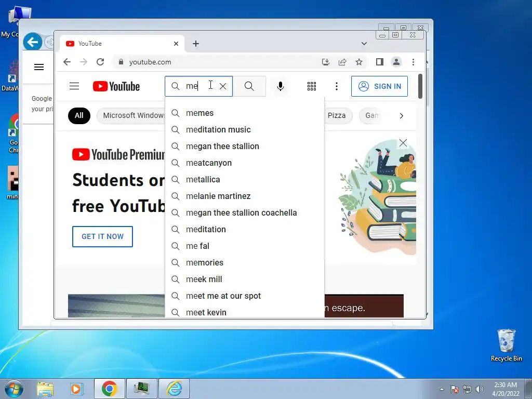Open the Windows Start menu

[14, 389]
